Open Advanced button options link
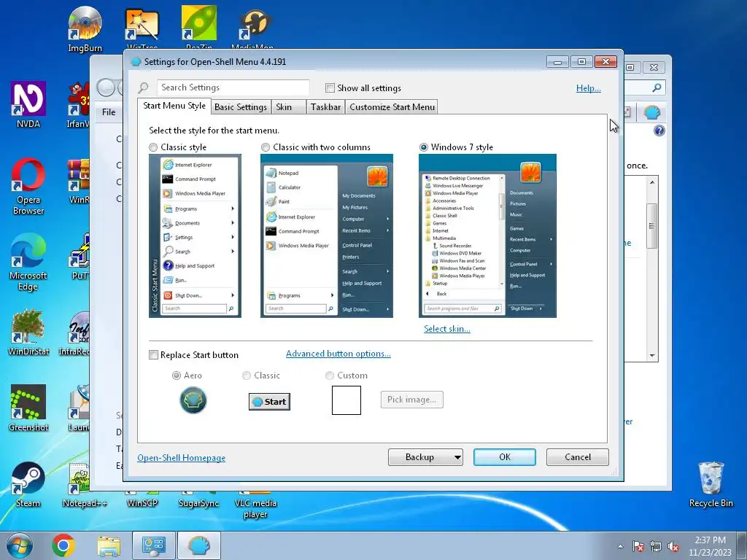 pos(338,354)
